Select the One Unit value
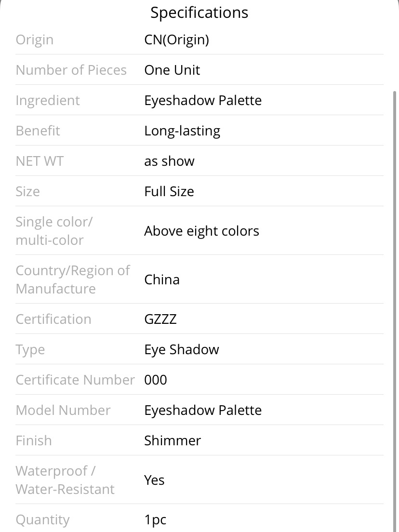The height and width of the screenshot is (532, 399). pyautogui.click(x=172, y=70)
